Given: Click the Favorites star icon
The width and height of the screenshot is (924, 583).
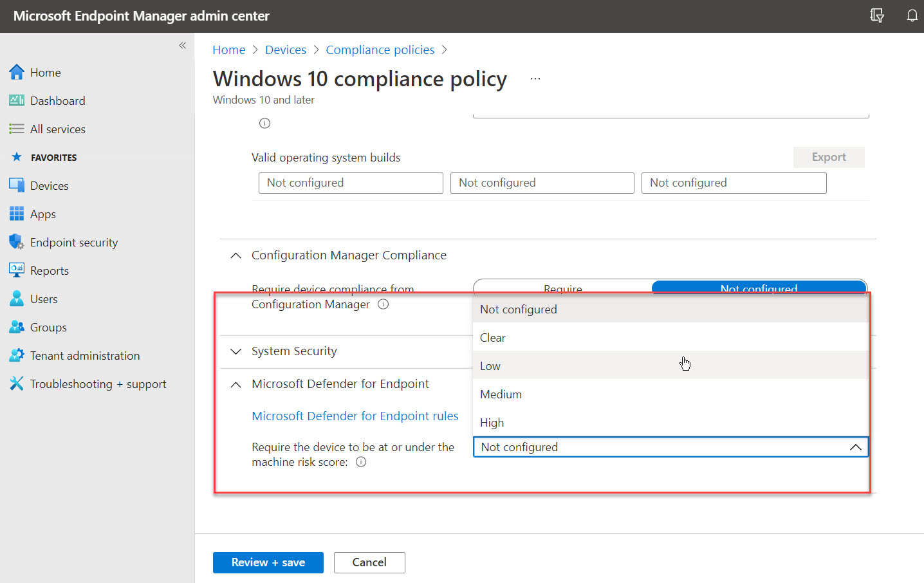Looking at the screenshot, I should coord(17,157).
